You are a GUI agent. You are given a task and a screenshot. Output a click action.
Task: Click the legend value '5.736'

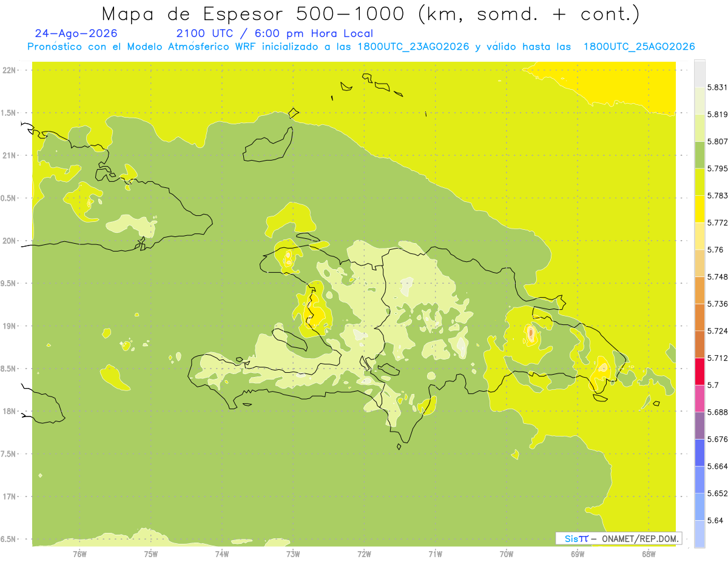(x=717, y=304)
